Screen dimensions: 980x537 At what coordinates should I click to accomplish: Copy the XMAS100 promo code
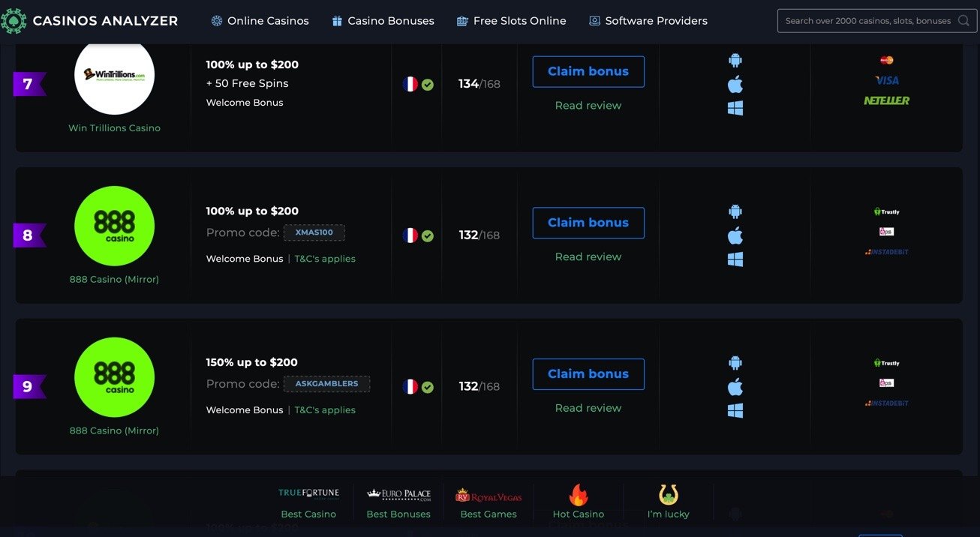[314, 232]
